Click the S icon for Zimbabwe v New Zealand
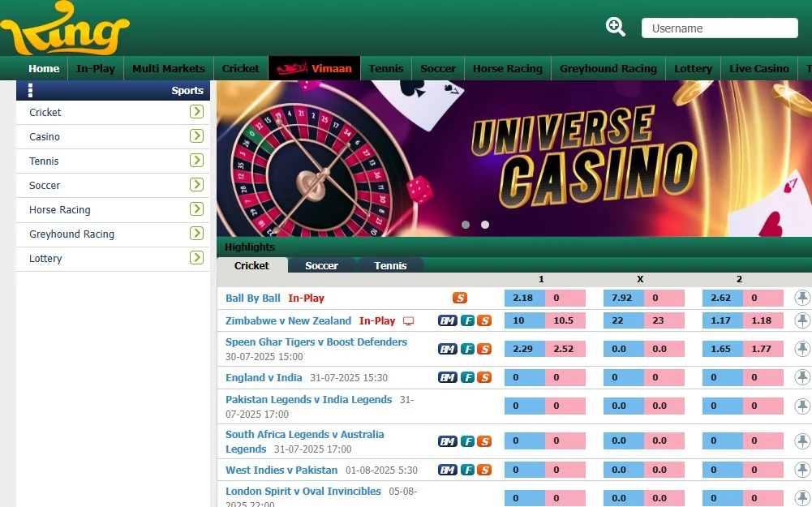This screenshot has height=507, width=812. pyautogui.click(x=484, y=320)
